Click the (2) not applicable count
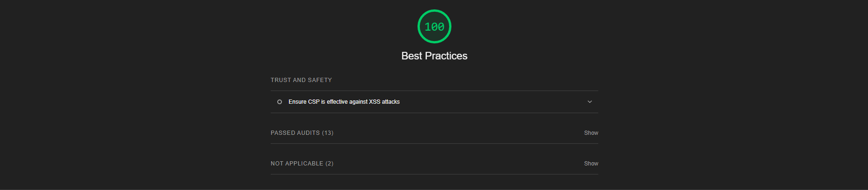868x190 pixels. (330, 164)
